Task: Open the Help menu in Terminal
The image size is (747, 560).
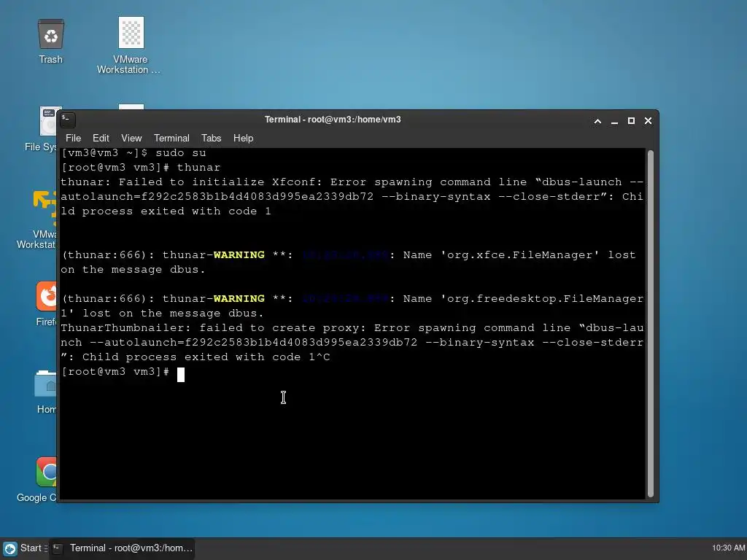Action: click(243, 138)
